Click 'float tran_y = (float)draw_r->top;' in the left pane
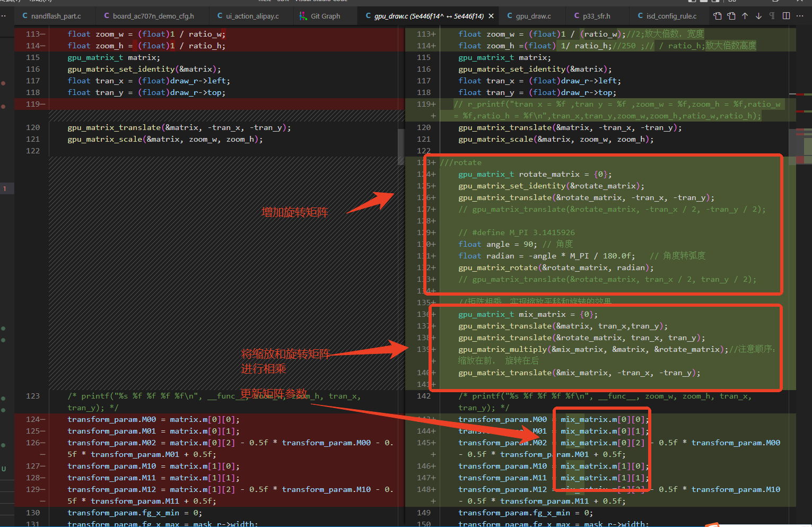Screen dimensions: 812x527 coord(146,92)
